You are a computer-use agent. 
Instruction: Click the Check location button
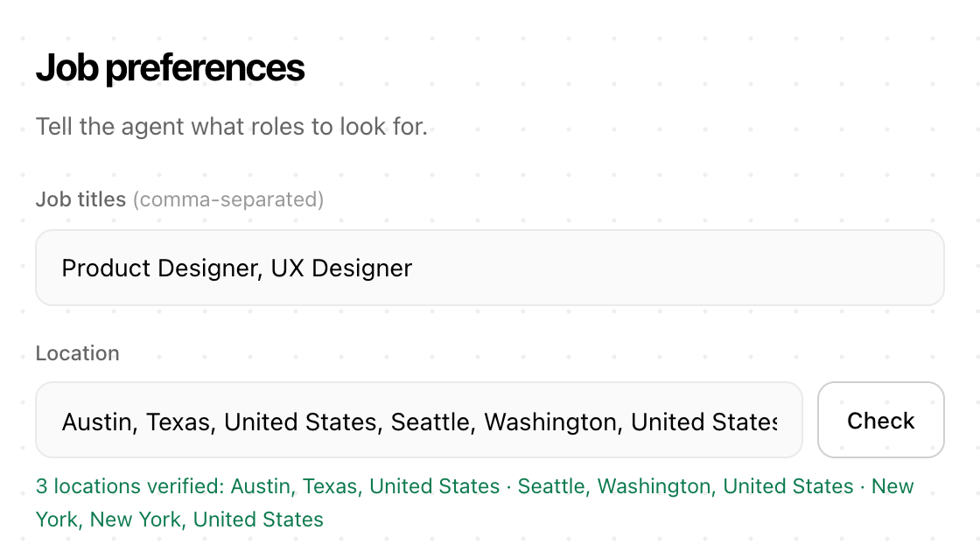tap(880, 420)
